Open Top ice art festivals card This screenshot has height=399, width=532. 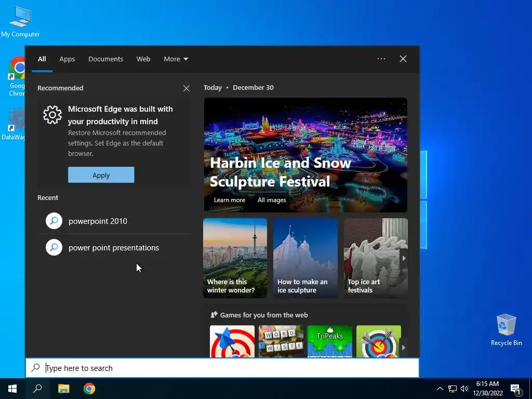tap(376, 258)
